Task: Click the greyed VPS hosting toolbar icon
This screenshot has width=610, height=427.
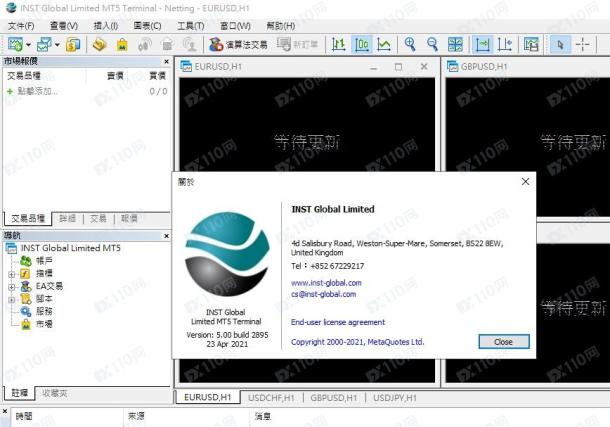Action: coord(167,44)
